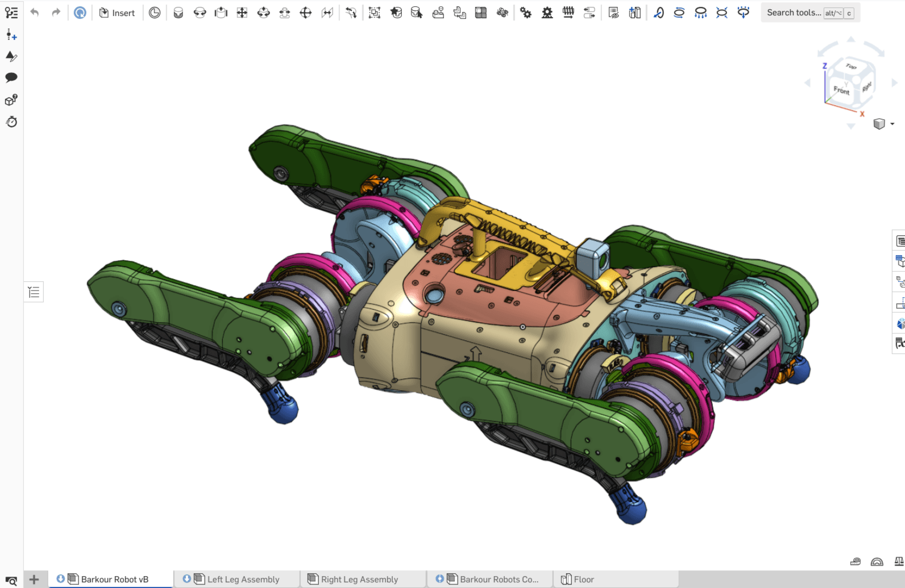Open the view cube display options dropdown
Screen dimensions: 905x588
click(x=892, y=124)
